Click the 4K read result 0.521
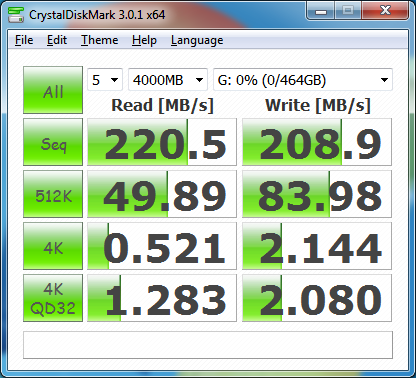 (x=162, y=246)
